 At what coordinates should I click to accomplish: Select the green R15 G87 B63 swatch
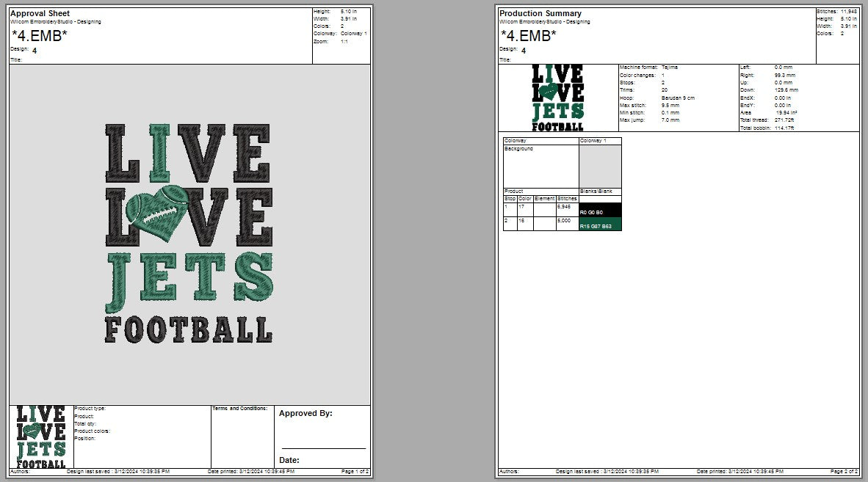coord(600,224)
